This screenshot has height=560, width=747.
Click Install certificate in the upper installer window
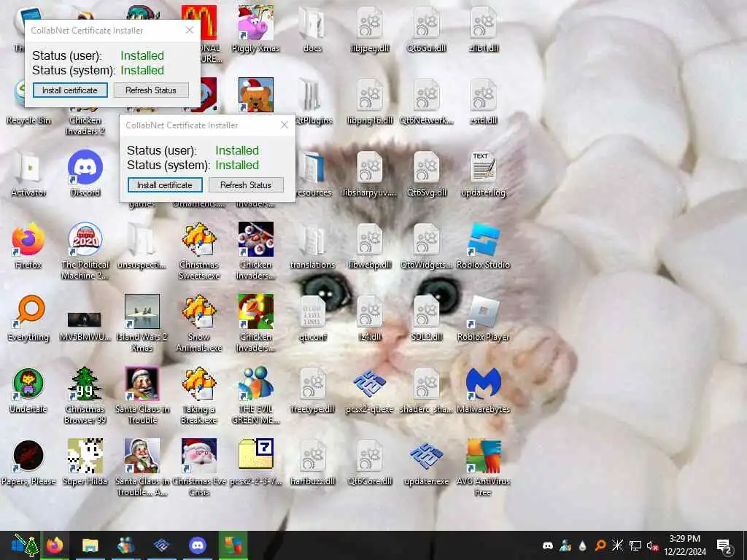[70, 90]
